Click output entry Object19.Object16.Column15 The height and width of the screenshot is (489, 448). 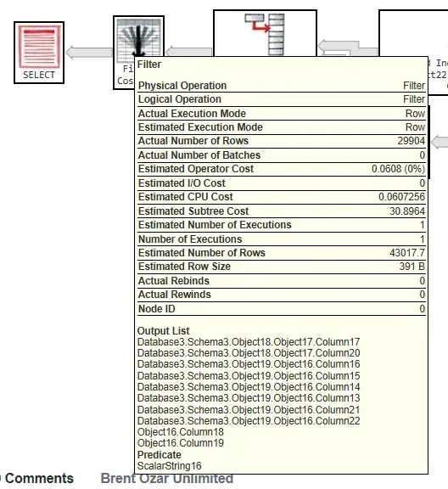(249, 376)
